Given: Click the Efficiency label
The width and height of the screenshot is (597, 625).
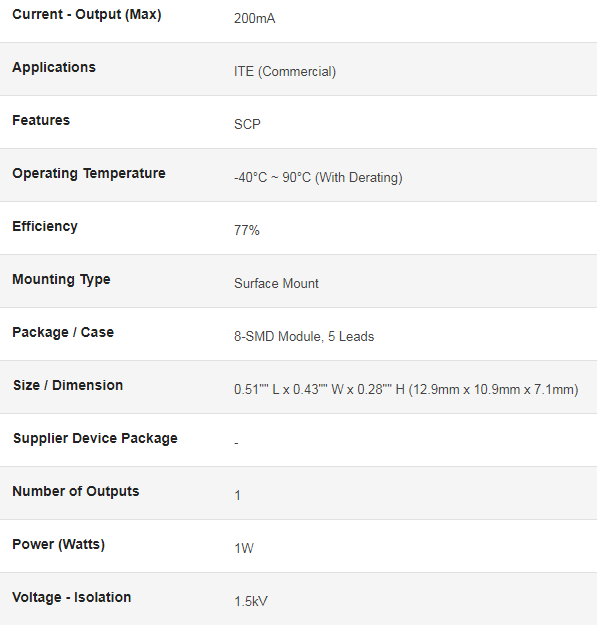Looking at the screenshot, I should point(45,226).
